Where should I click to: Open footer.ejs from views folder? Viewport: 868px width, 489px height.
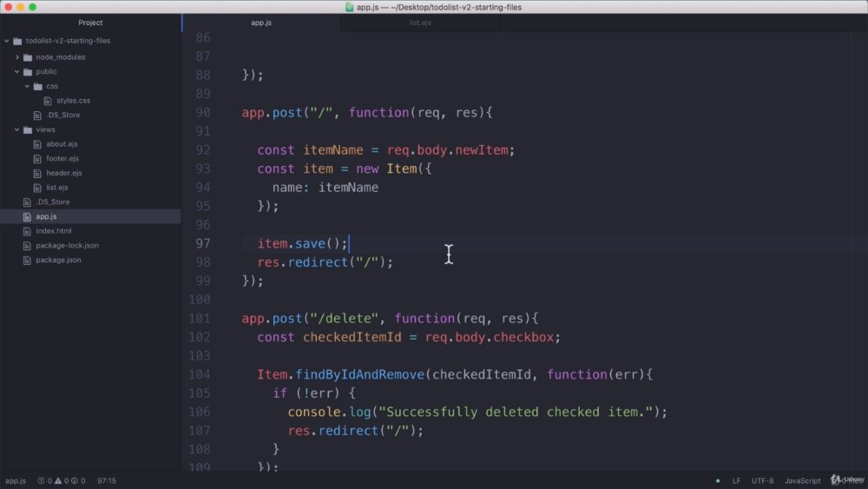(62, 158)
